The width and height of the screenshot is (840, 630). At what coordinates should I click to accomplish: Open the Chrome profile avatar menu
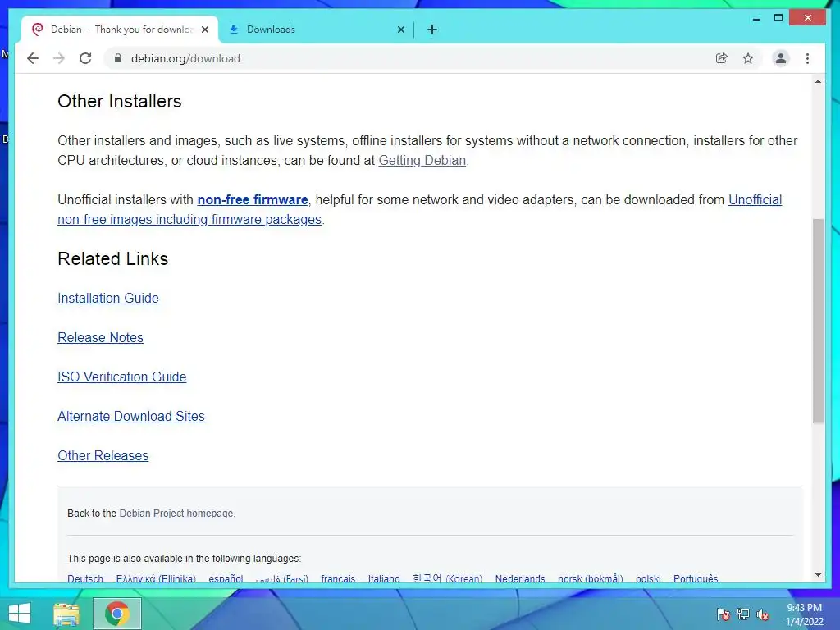[x=781, y=58]
